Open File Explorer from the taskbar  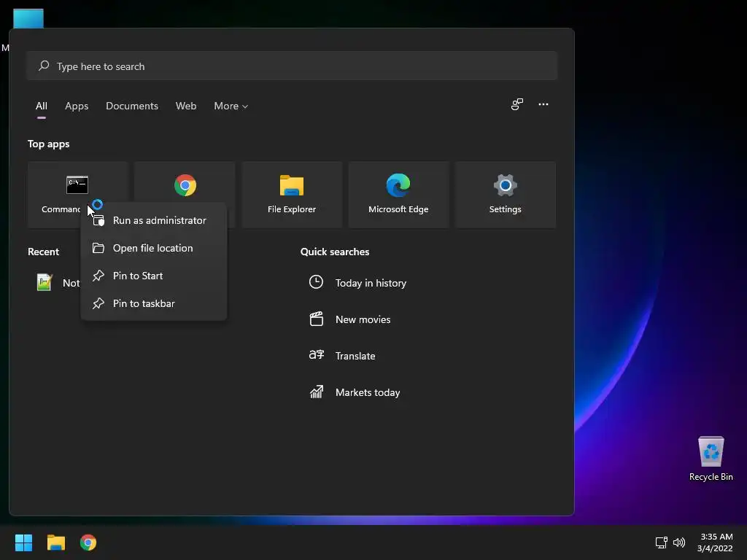[x=55, y=542]
